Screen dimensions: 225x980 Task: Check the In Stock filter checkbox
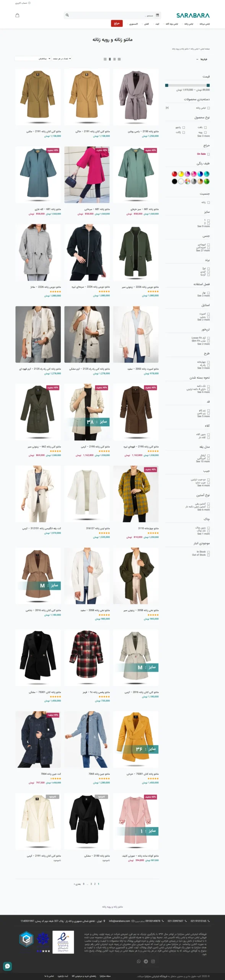click(x=209, y=552)
